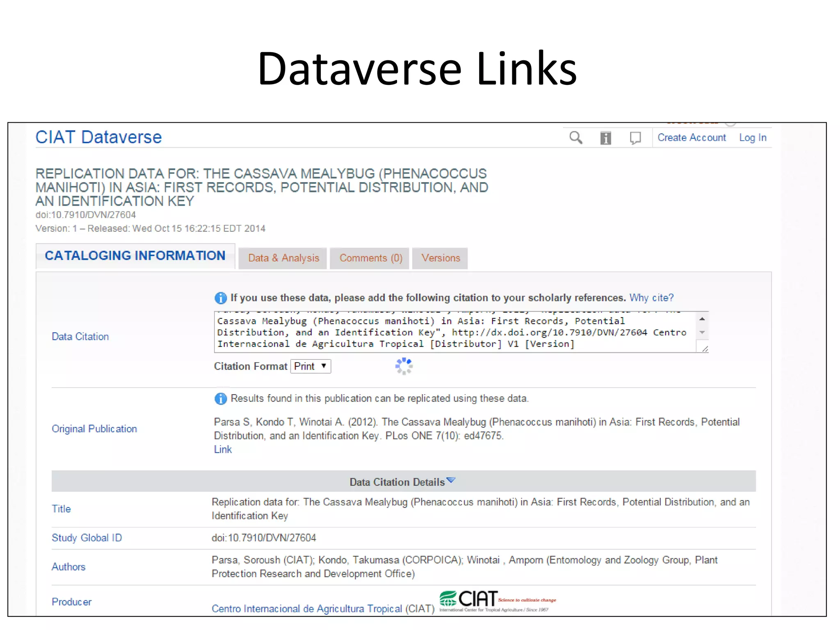
Task: Click the Version 1 release date text
Action: (x=151, y=228)
